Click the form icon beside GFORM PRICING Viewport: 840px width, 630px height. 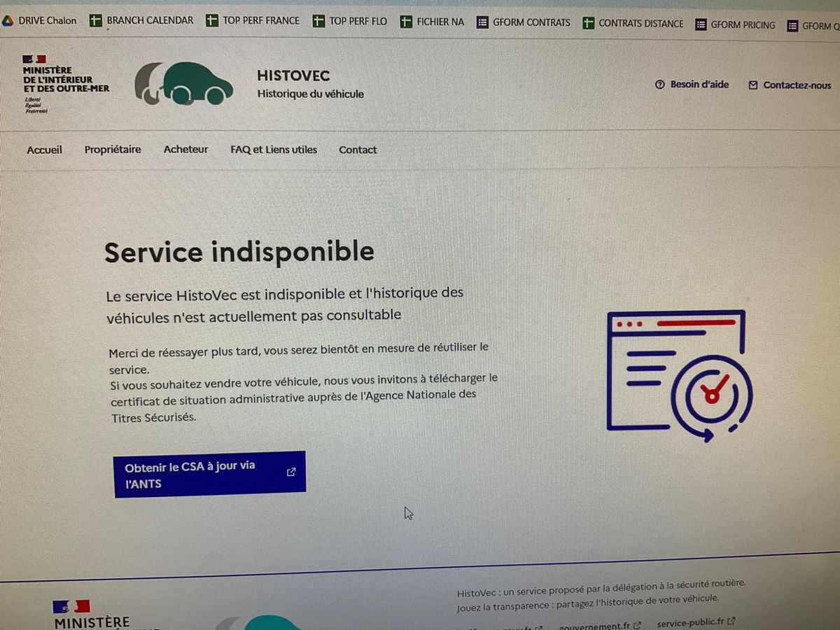(x=701, y=24)
